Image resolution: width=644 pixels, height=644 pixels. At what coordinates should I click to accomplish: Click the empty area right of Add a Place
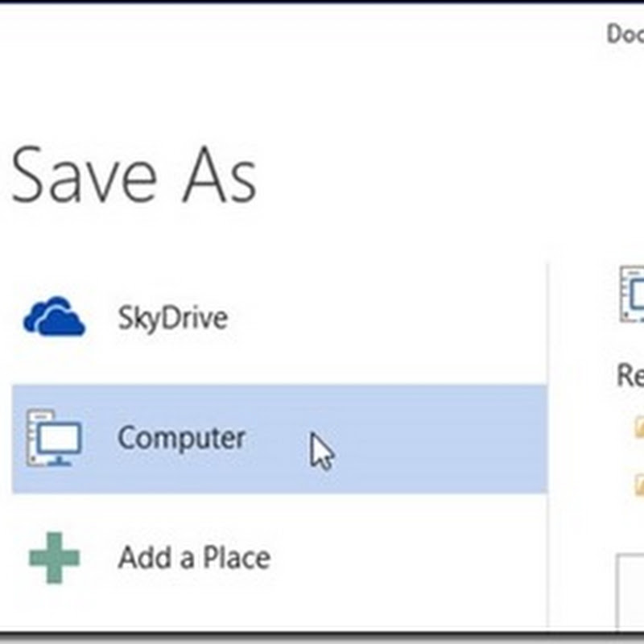point(402,558)
